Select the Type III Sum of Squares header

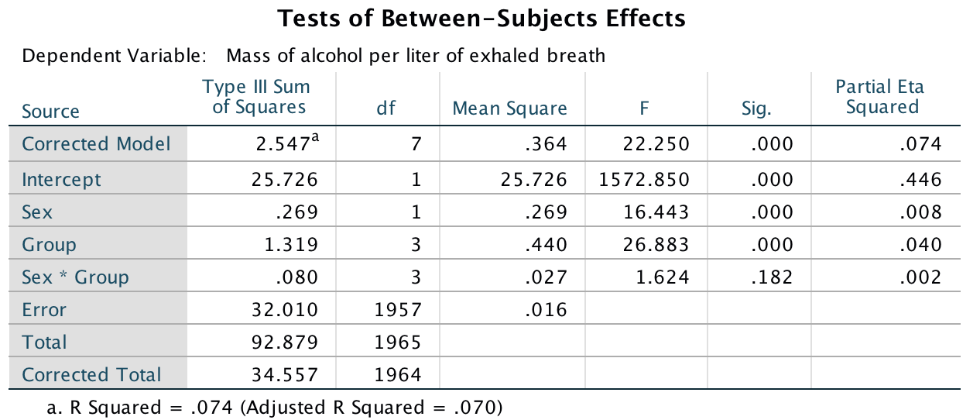click(259, 97)
